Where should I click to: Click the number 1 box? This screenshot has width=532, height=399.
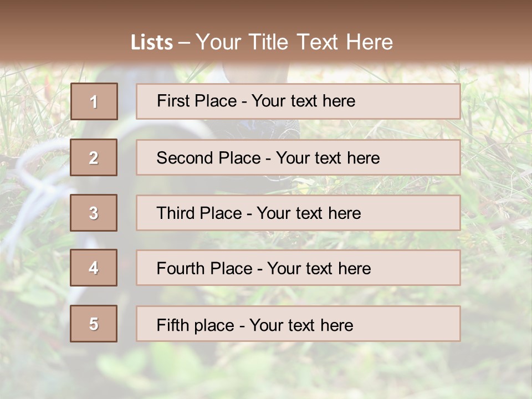94,101
